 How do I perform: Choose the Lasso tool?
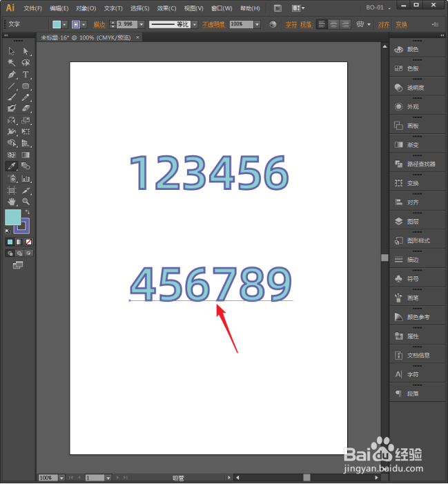point(26,63)
